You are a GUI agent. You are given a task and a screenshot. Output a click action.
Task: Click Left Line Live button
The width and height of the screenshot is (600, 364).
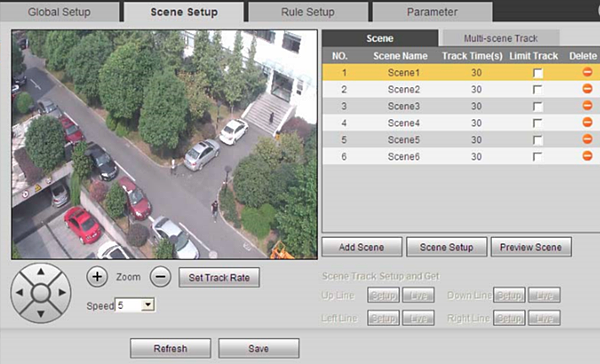click(x=418, y=318)
